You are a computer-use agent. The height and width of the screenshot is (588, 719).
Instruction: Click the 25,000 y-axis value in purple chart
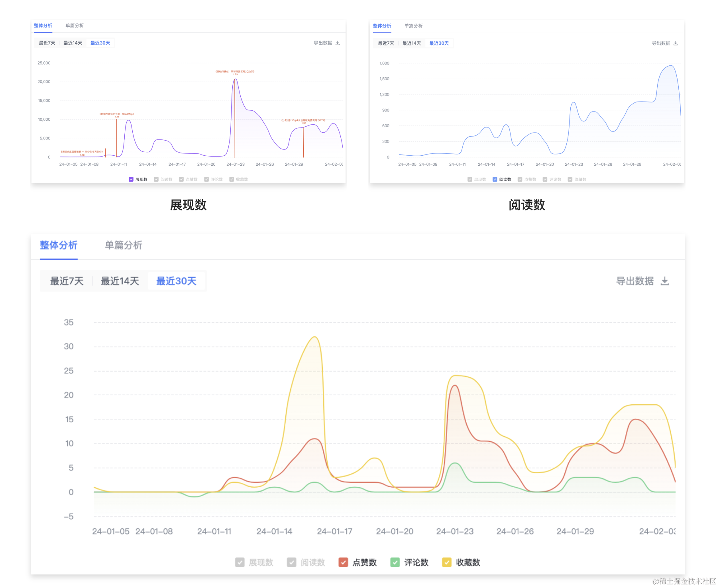pos(44,63)
